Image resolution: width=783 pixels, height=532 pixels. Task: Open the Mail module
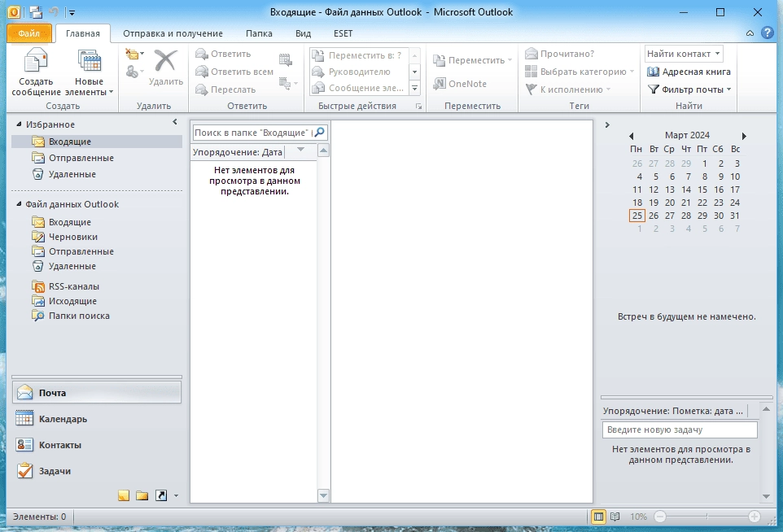click(x=97, y=393)
